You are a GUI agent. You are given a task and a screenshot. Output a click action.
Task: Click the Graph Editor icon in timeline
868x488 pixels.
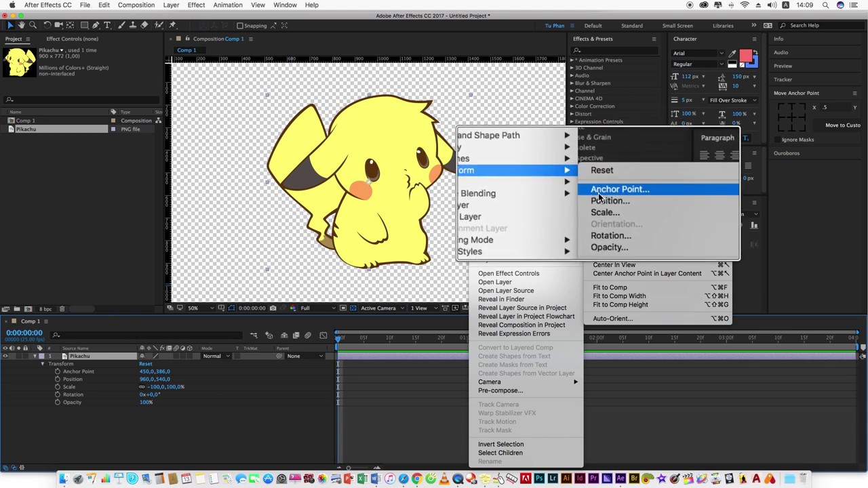click(x=323, y=335)
